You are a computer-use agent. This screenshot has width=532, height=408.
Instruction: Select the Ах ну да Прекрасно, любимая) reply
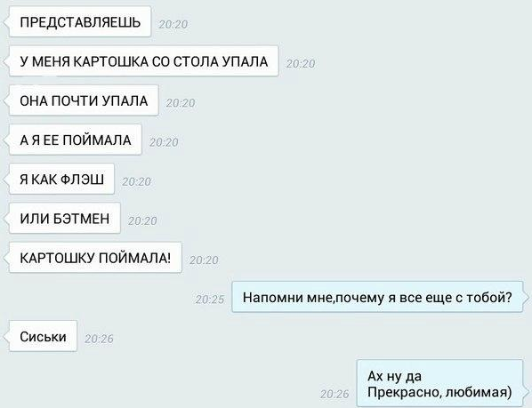tap(439, 384)
